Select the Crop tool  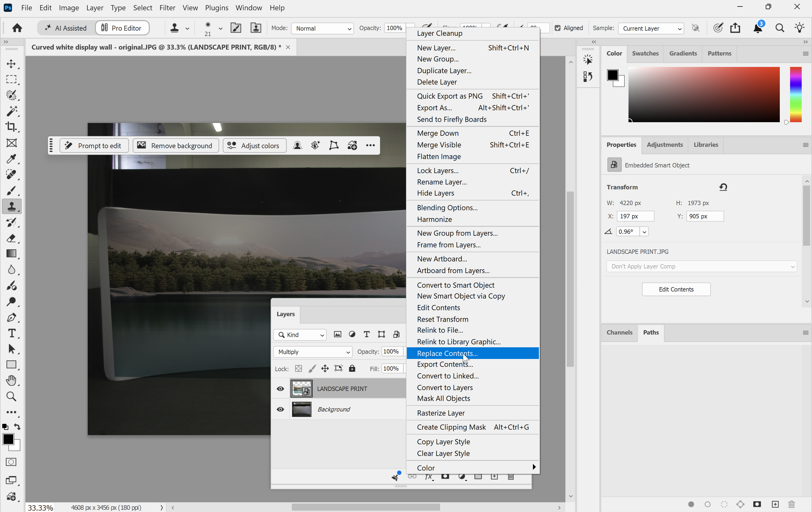(x=11, y=127)
